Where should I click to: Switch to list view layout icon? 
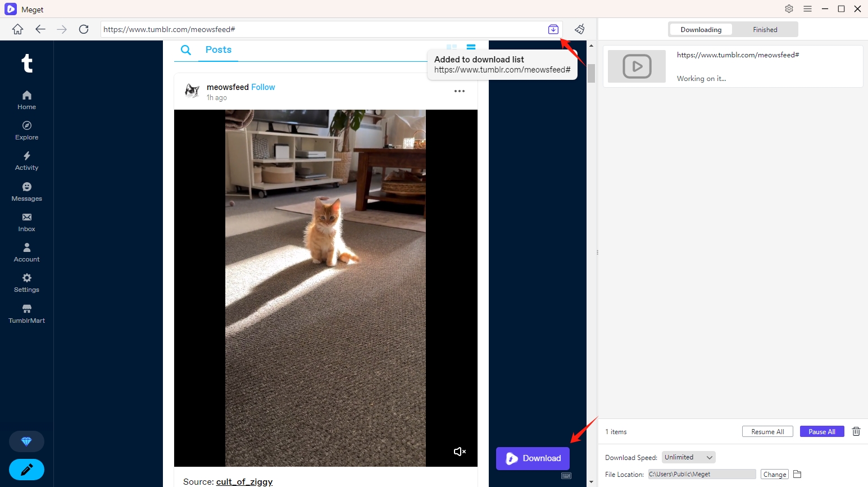(471, 47)
